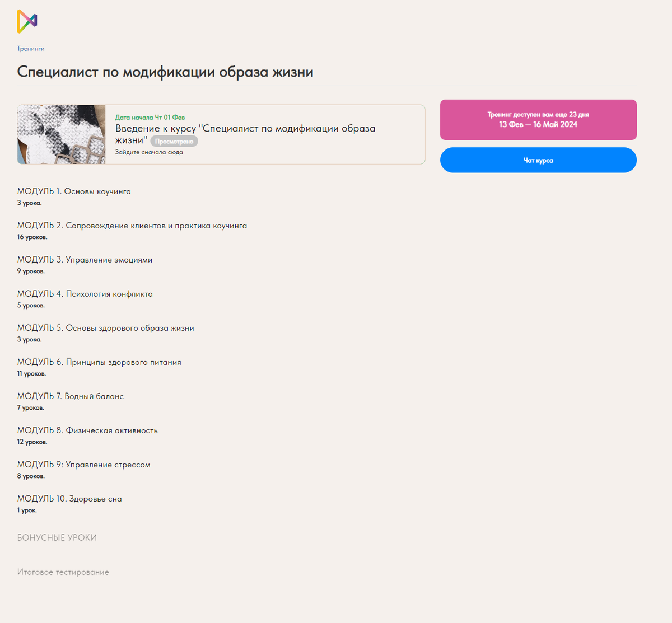Open lesson Введение к курсу title

click(245, 129)
